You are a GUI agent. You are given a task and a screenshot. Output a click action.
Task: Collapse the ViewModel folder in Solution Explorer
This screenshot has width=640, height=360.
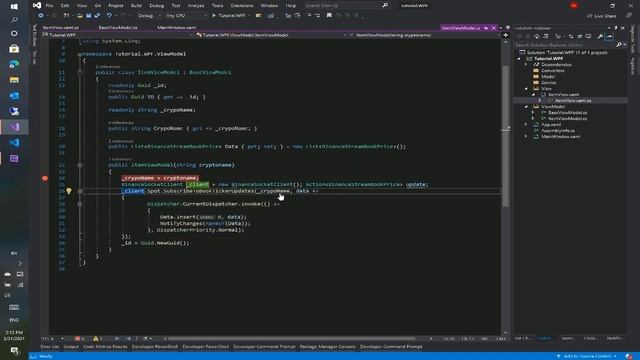(526, 107)
